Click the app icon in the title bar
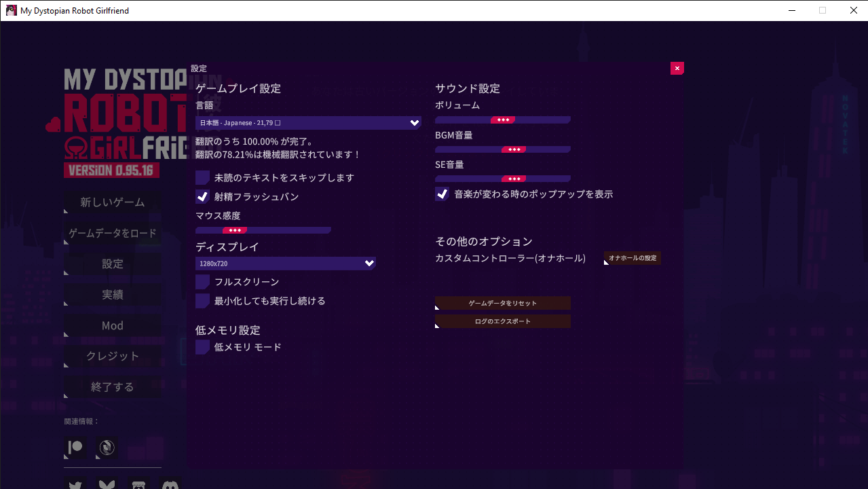 pos(12,10)
